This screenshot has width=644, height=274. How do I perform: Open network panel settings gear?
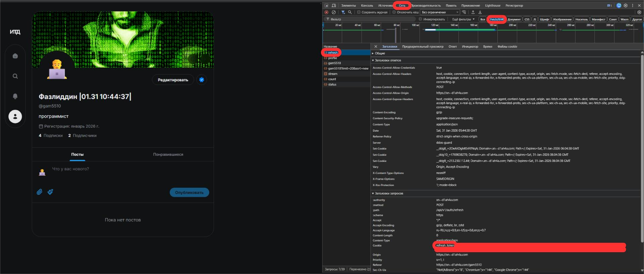pos(639,12)
